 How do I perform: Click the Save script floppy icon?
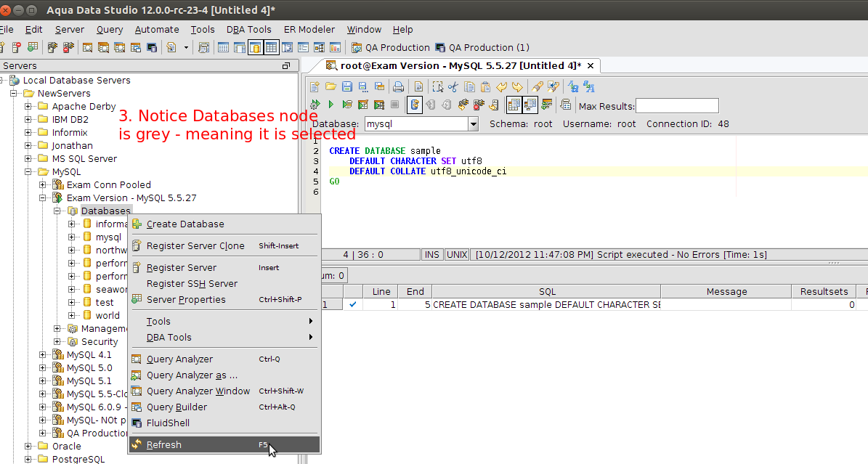tap(347, 87)
